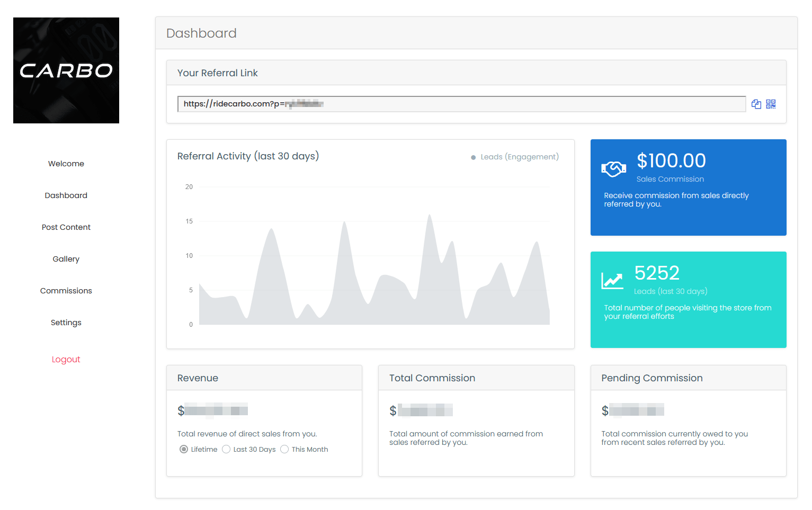Open the Welcome page from sidebar
Viewport: 812px width, 510px height.
pyautogui.click(x=66, y=164)
